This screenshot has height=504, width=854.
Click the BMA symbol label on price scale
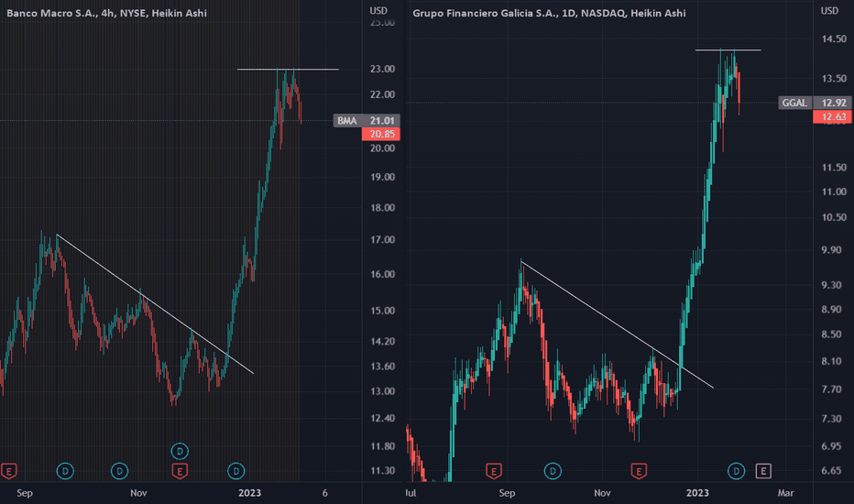(347, 120)
